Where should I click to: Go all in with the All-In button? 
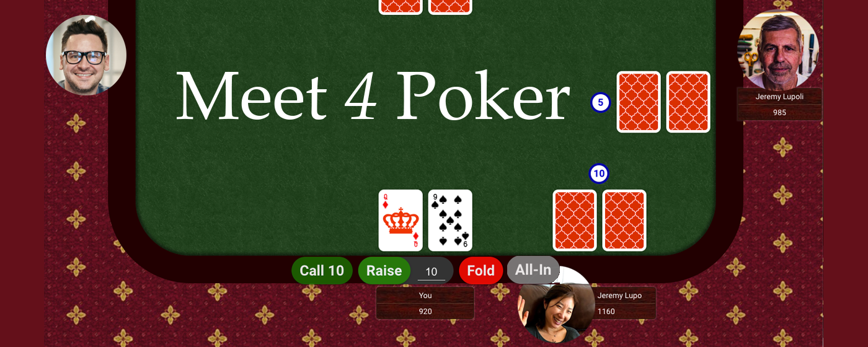[x=533, y=270]
